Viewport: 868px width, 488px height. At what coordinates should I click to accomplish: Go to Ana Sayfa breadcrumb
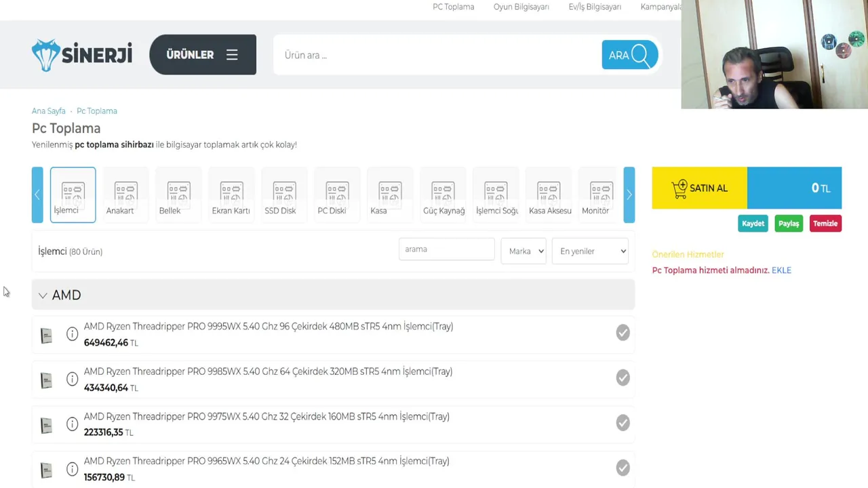(x=49, y=111)
